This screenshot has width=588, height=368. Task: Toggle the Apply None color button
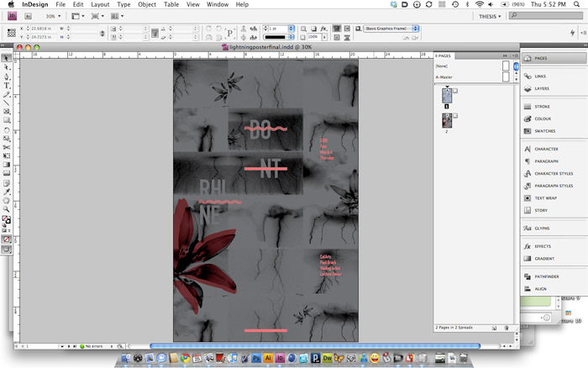[x=7, y=239]
